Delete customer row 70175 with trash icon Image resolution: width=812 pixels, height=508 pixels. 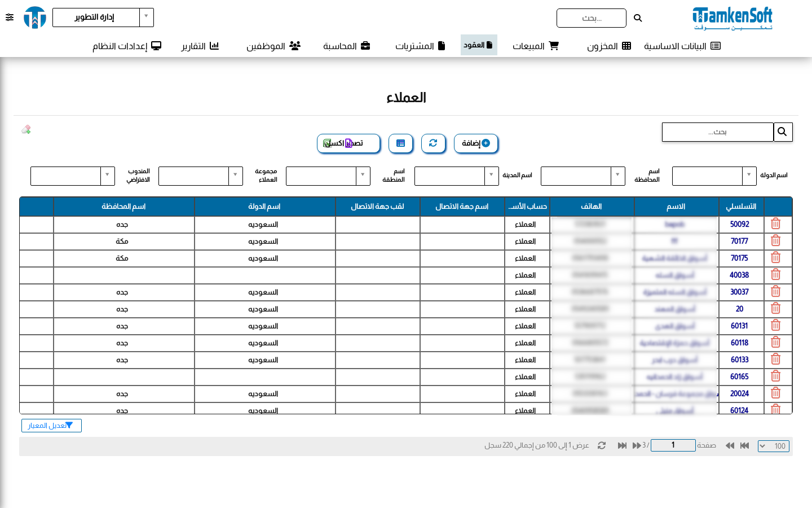776,258
